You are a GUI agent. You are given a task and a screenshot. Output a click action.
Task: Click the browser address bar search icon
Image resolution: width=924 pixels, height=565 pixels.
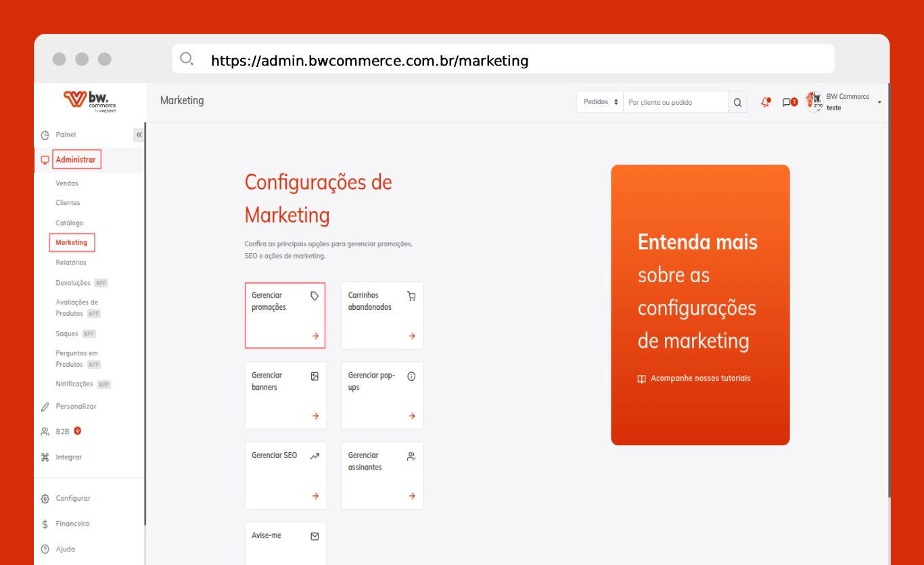pyautogui.click(x=187, y=59)
